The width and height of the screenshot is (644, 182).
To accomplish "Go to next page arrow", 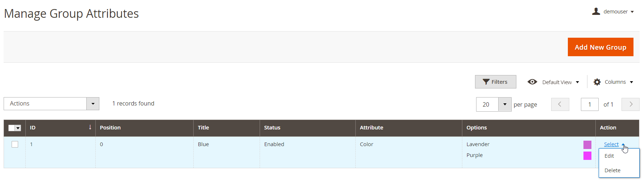I will coord(631,104).
